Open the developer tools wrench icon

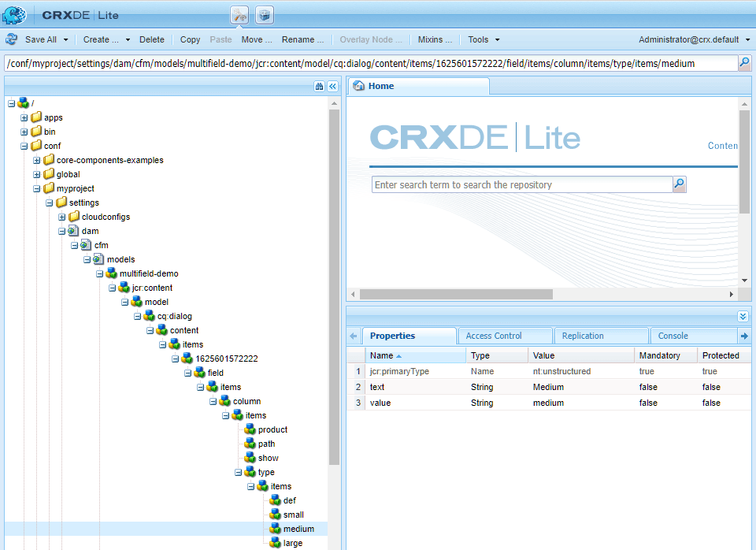pyautogui.click(x=239, y=15)
